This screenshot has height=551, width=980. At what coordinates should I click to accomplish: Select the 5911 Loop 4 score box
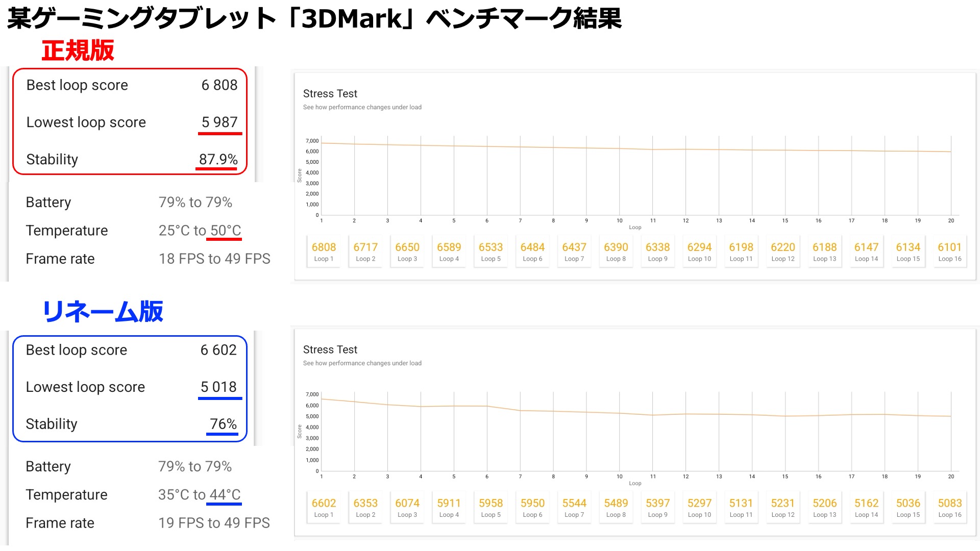(x=449, y=508)
